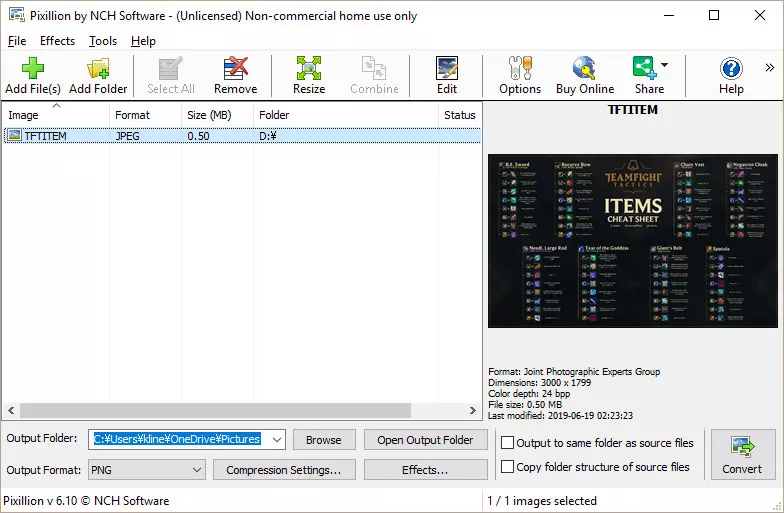Click the scroll right arrow in file list
This screenshot has height=513, width=784.
tap(472, 410)
